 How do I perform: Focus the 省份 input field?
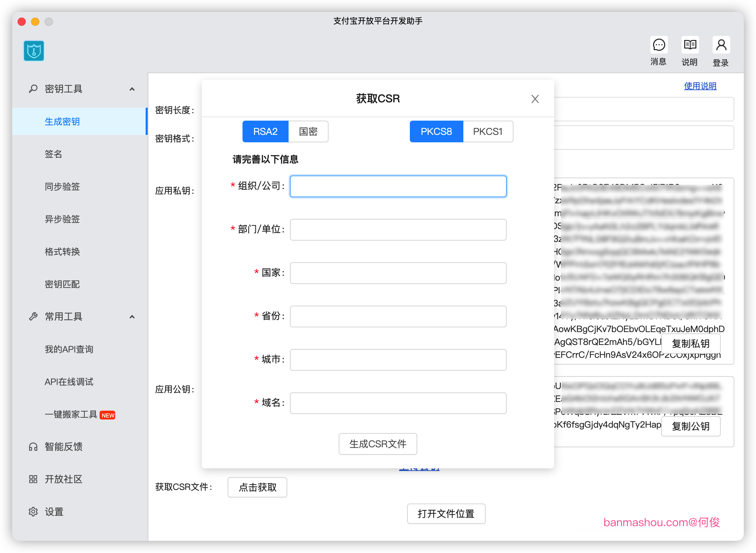(398, 316)
